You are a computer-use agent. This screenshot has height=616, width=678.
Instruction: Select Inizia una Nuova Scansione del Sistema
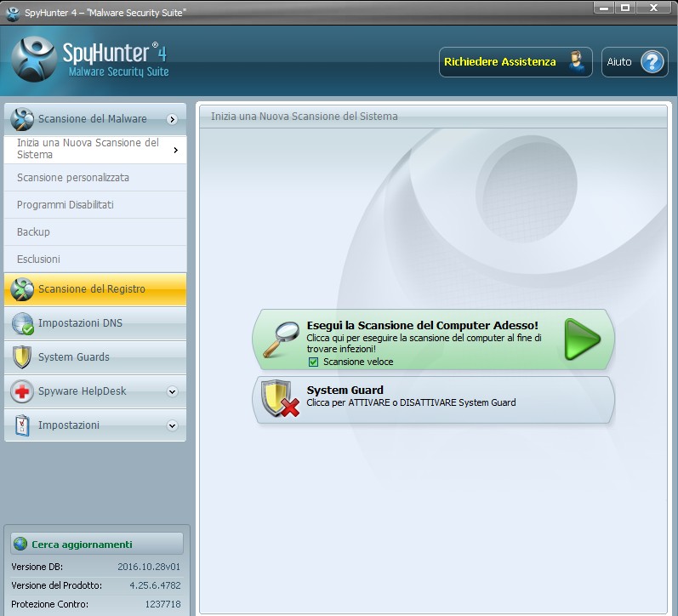click(95, 150)
